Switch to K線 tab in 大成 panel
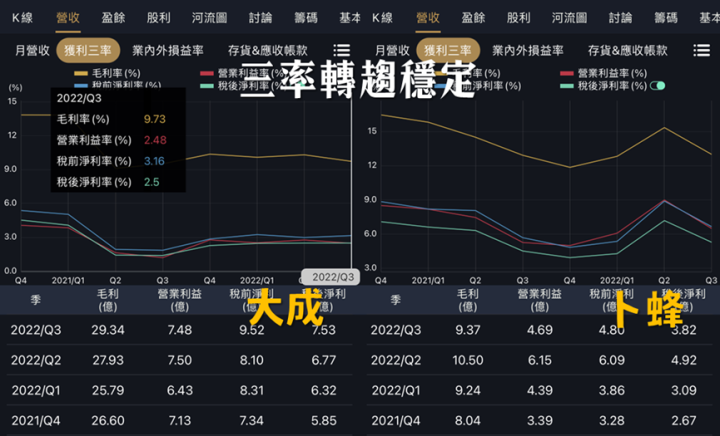Screen dimensions: 720x436 (x=22, y=18)
